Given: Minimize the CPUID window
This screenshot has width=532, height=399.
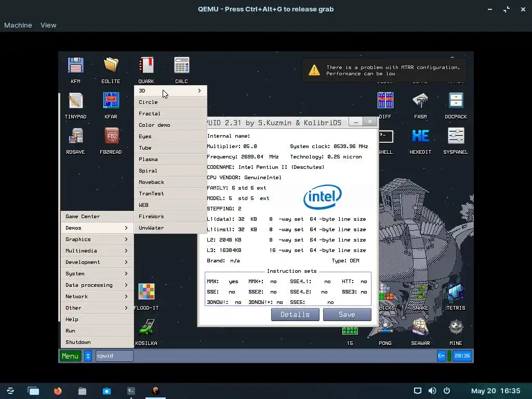Looking at the screenshot, I should click(x=355, y=122).
